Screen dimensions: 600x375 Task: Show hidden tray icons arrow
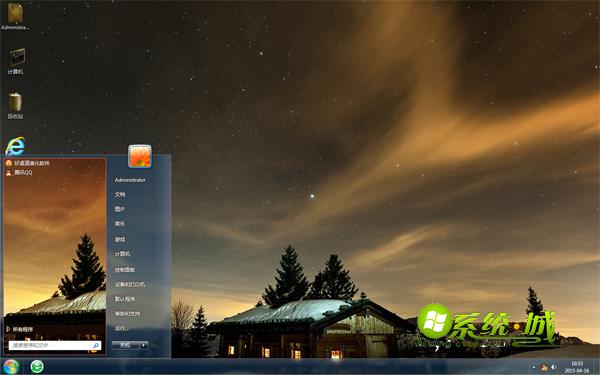coord(534,368)
